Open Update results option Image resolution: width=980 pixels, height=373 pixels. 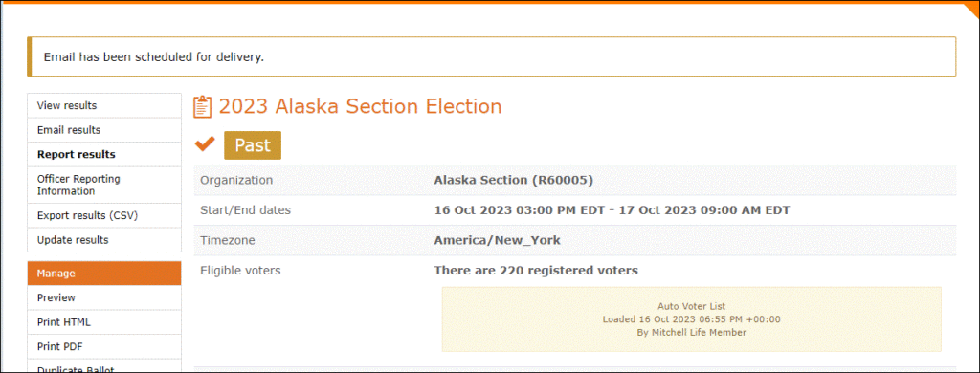104,240
